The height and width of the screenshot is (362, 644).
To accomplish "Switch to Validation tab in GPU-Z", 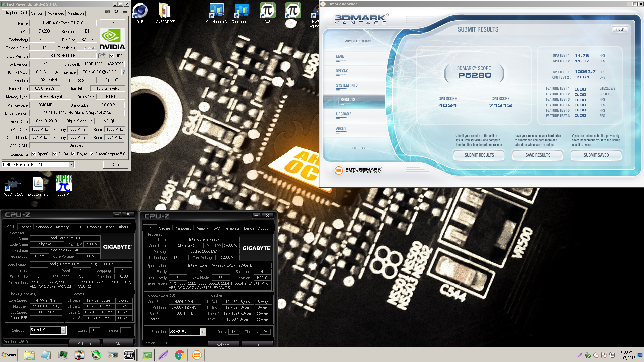I will 76,13.
